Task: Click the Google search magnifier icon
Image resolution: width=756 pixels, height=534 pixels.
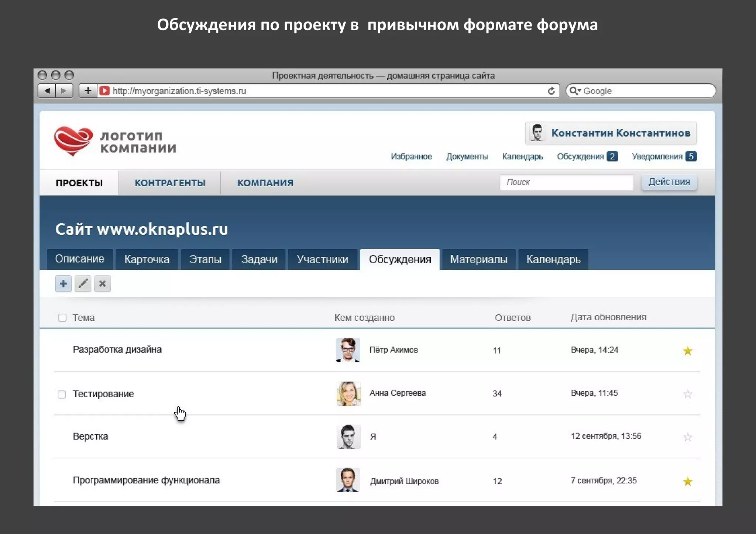Action: pyautogui.click(x=574, y=91)
